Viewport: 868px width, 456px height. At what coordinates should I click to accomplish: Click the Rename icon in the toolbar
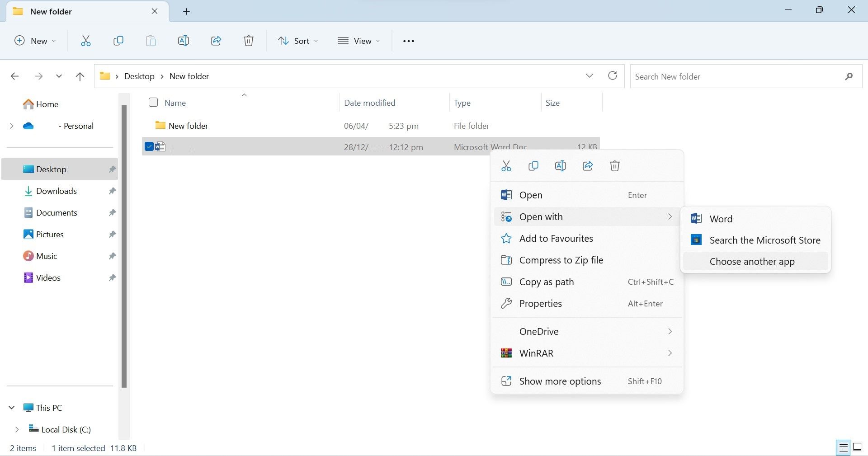pos(184,41)
